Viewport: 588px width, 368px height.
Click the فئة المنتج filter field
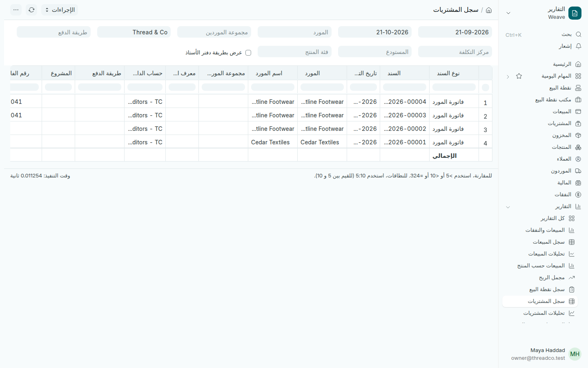pos(294,52)
